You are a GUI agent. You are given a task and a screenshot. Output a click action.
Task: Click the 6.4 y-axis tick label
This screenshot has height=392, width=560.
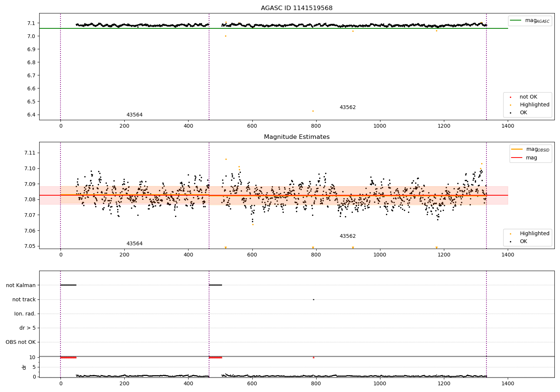(x=32, y=115)
